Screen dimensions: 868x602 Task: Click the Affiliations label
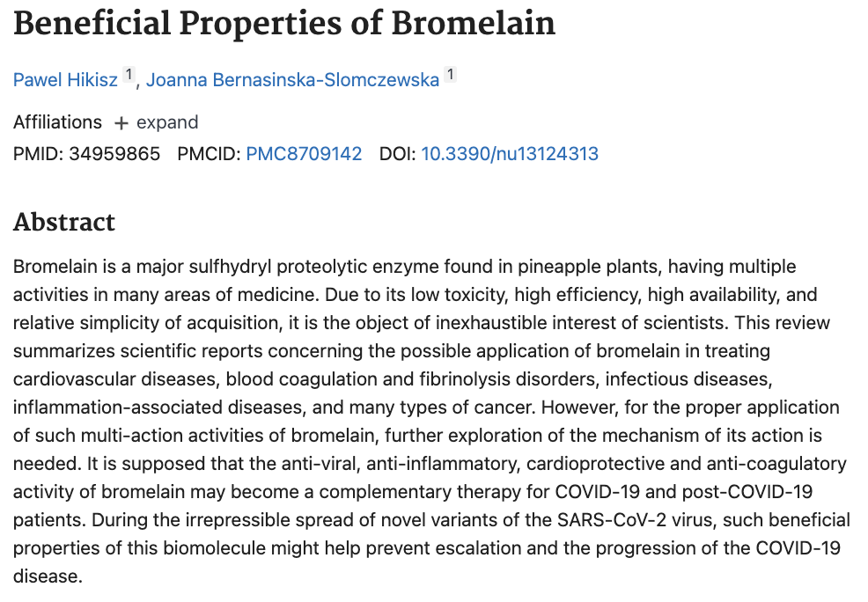coord(57,122)
